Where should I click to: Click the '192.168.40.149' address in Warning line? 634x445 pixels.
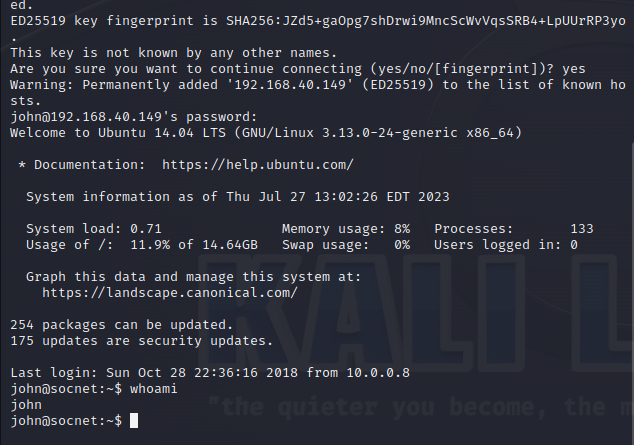click(x=290, y=85)
